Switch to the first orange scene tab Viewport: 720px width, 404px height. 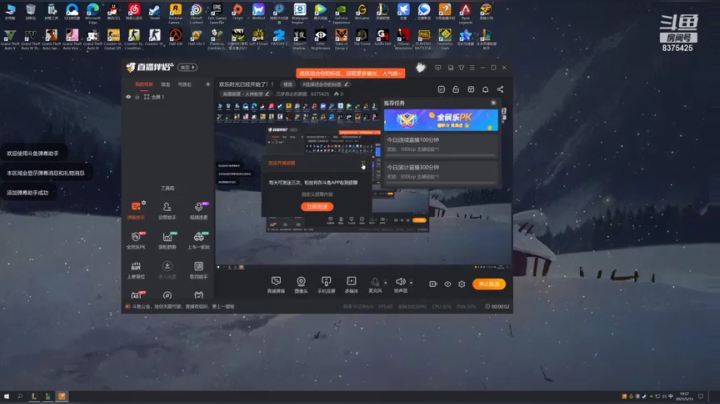click(144, 84)
